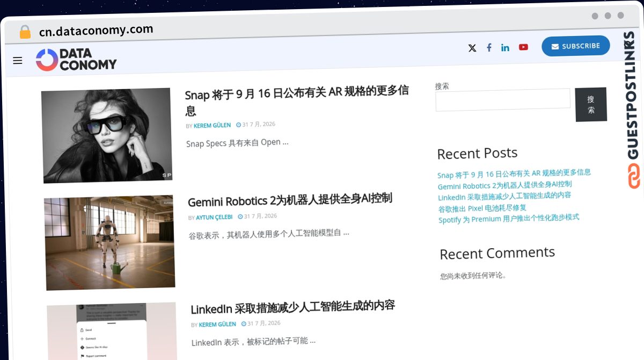Open the Kerem Gülen author link on the Snap article
644x360 pixels.
point(212,125)
